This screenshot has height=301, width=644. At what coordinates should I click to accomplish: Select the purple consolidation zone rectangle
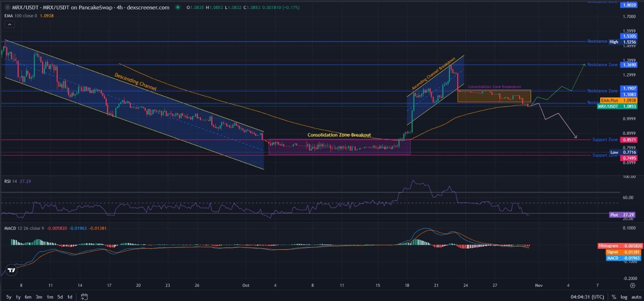339,147
